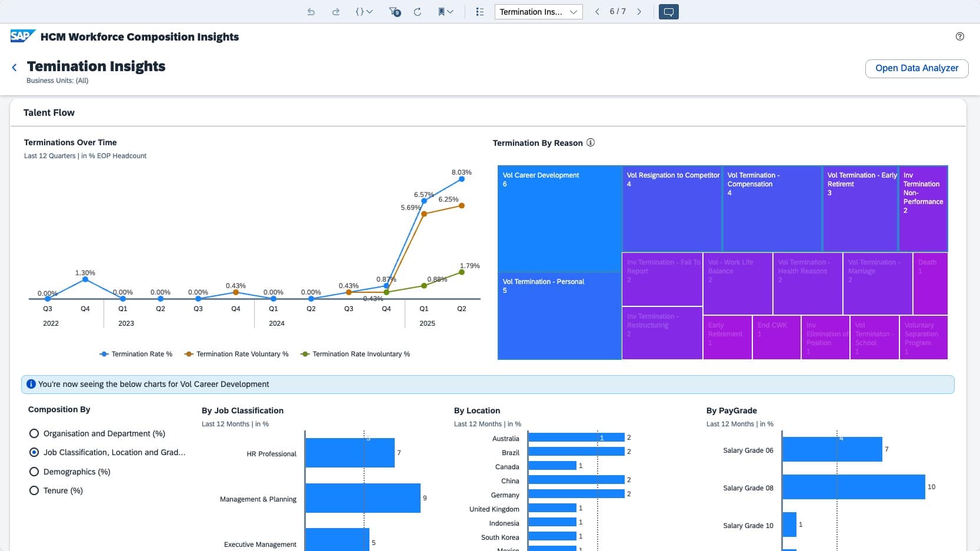Screen dimensions: 980x551
Task: Click the undo arrow in top toolbar
Action: pos(311,12)
